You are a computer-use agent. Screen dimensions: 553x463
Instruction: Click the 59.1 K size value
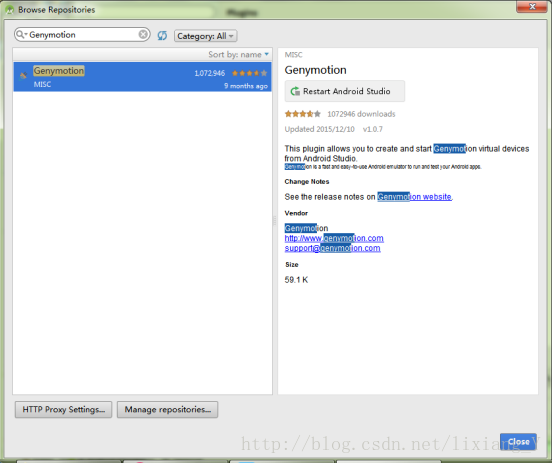[x=296, y=280]
